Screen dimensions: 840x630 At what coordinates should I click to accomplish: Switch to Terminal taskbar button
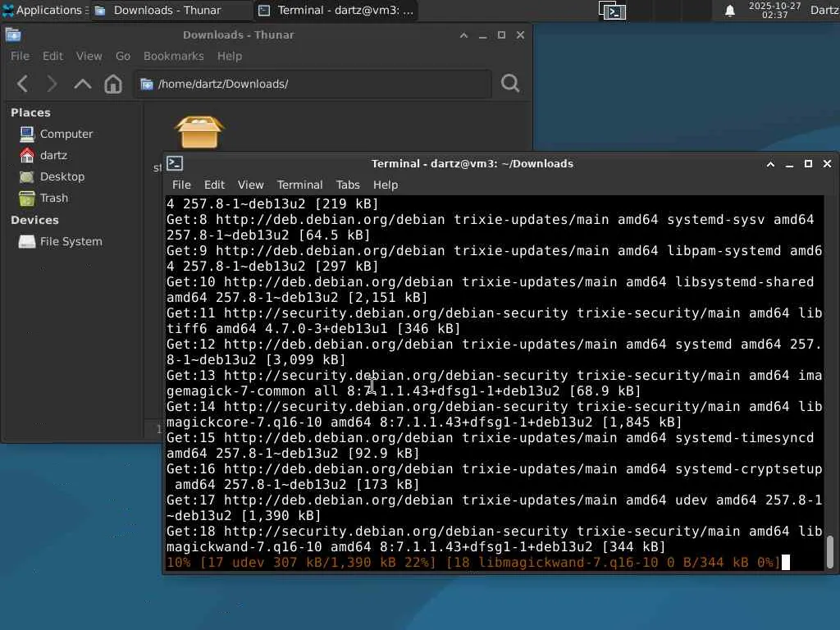click(x=336, y=10)
